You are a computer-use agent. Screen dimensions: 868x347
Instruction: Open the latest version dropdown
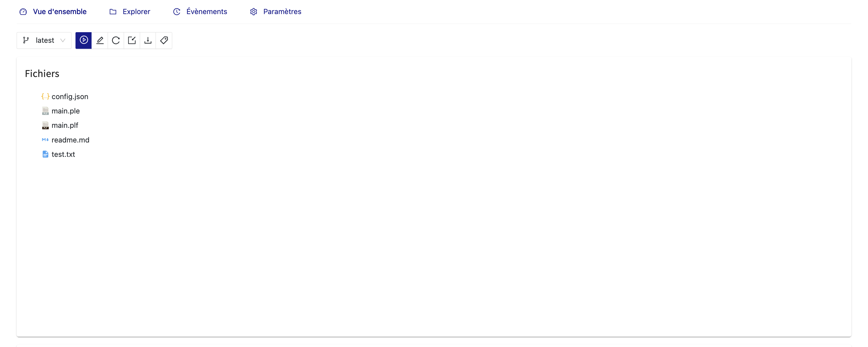coord(44,41)
